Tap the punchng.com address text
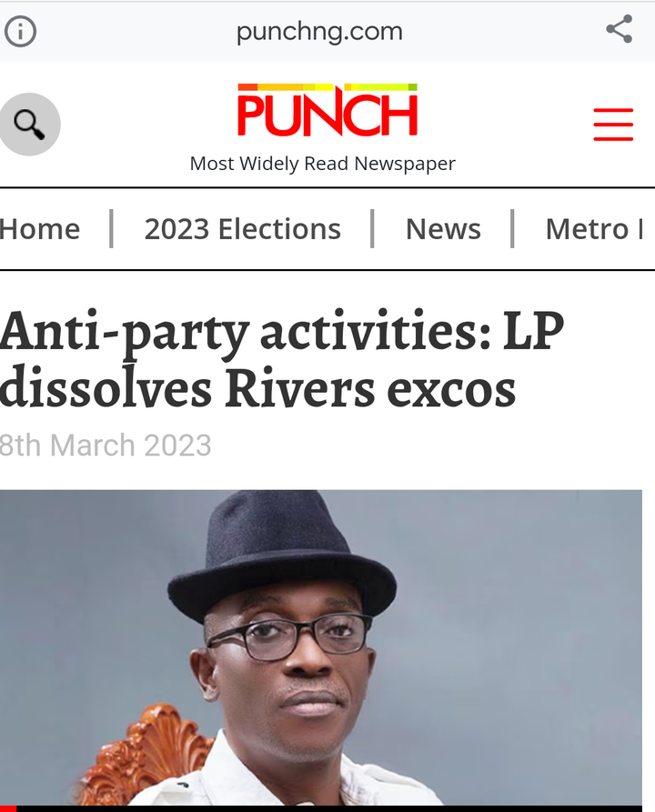Viewport: 655px width, 812px height. click(319, 32)
